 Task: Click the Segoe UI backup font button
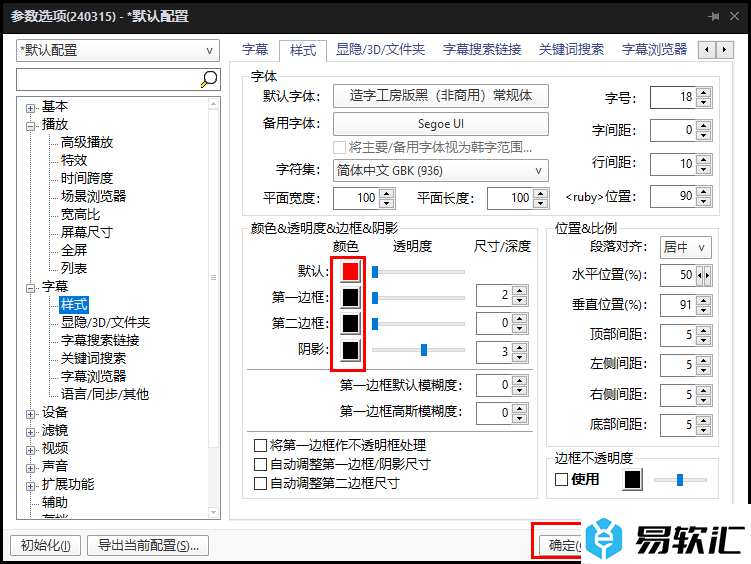coord(441,124)
